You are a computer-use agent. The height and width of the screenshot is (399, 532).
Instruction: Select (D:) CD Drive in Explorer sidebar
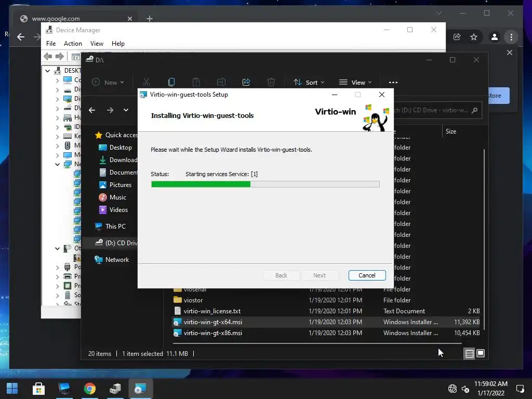click(116, 243)
